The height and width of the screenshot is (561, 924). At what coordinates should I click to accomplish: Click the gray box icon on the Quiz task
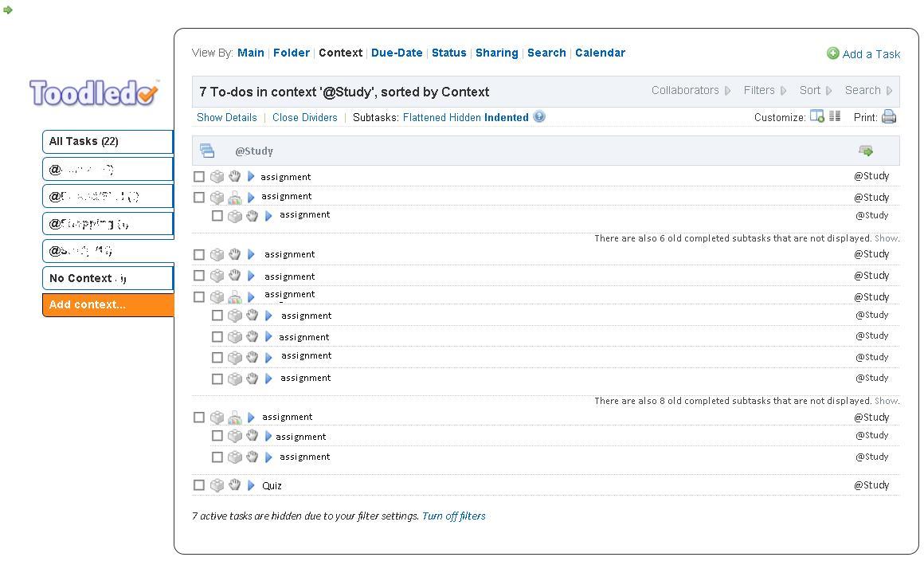tap(217, 485)
